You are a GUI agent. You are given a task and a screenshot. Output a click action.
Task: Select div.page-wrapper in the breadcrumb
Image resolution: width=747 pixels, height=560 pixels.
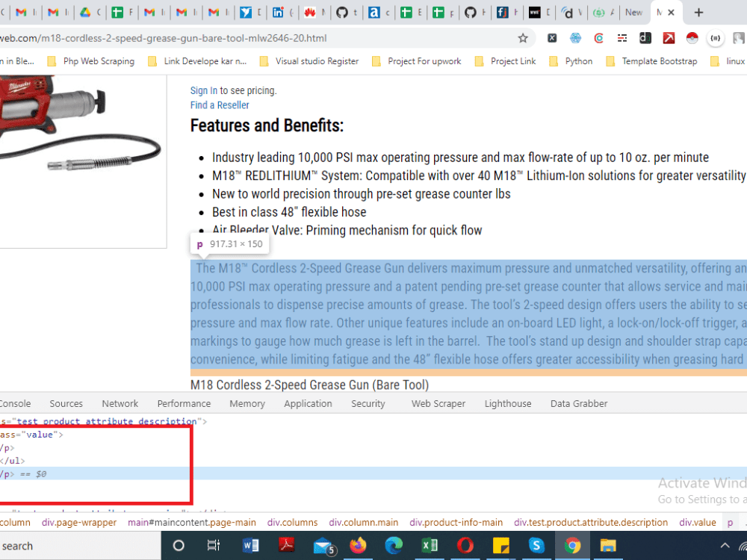(79, 523)
